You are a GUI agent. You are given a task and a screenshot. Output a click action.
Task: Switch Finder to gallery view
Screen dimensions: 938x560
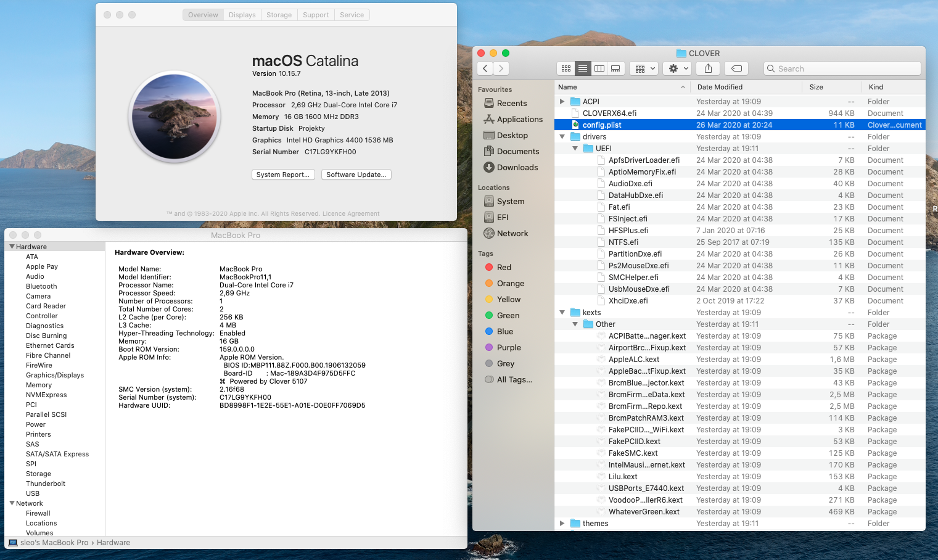coord(616,68)
